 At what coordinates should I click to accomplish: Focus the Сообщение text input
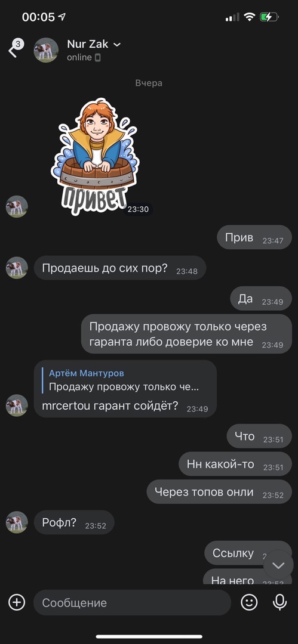pyautogui.click(x=132, y=602)
